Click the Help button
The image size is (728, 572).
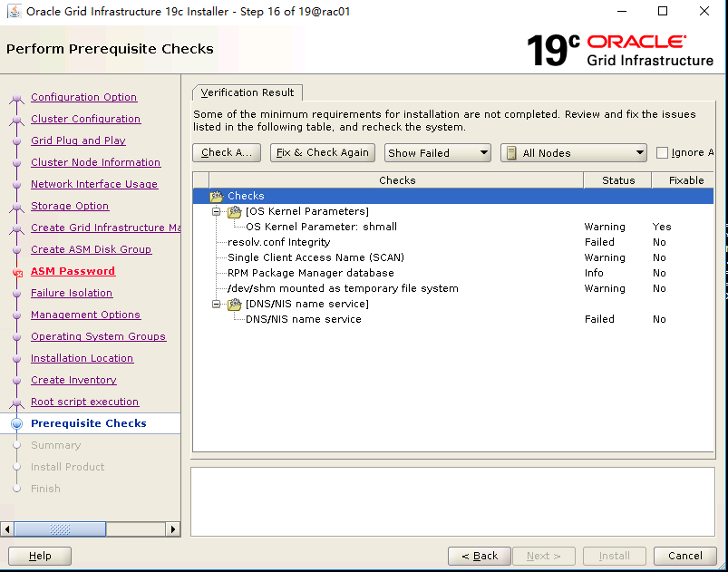point(40,556)
